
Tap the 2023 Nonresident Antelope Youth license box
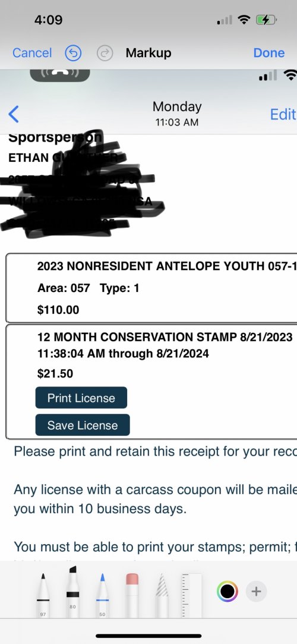[151, 288]
